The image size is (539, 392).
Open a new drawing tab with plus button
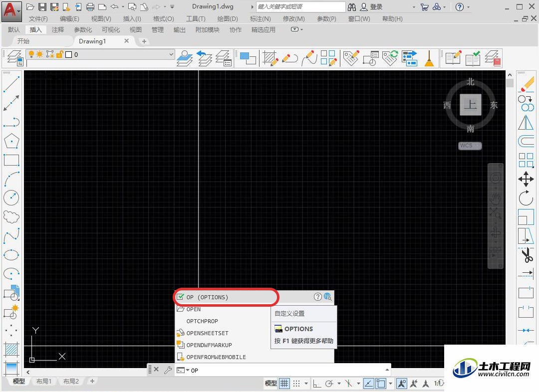point(144,41)
